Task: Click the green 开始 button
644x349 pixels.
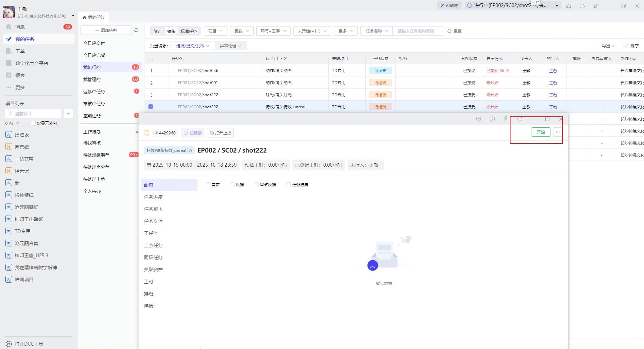Action: [541, 132]
